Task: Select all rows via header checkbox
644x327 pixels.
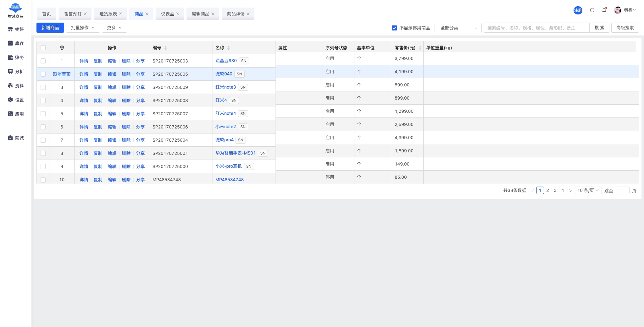Action: point(43,48)
